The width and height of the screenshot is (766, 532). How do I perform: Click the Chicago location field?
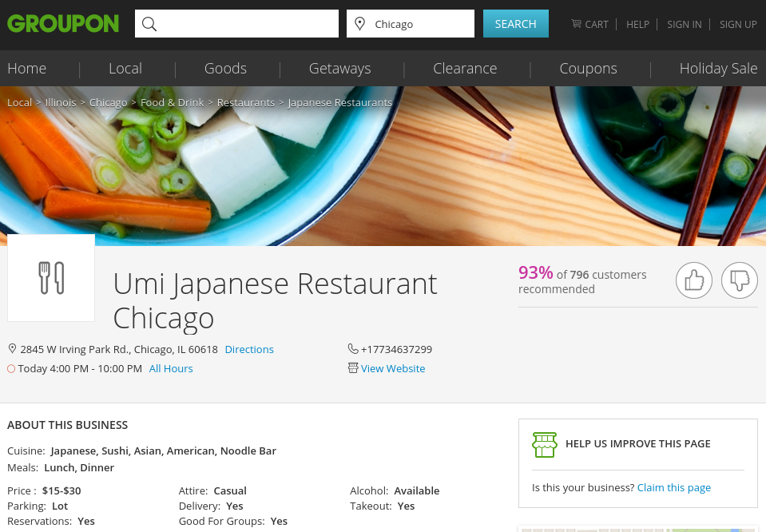tap(411, 23)
